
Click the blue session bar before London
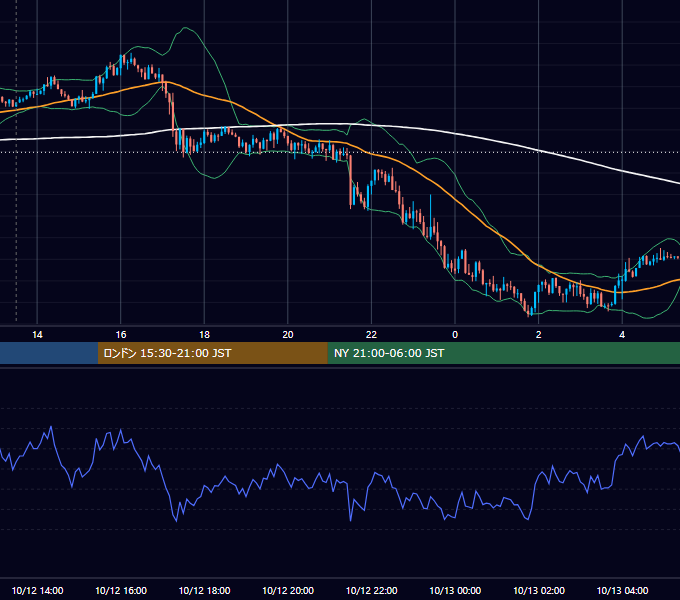click(49, 353)
